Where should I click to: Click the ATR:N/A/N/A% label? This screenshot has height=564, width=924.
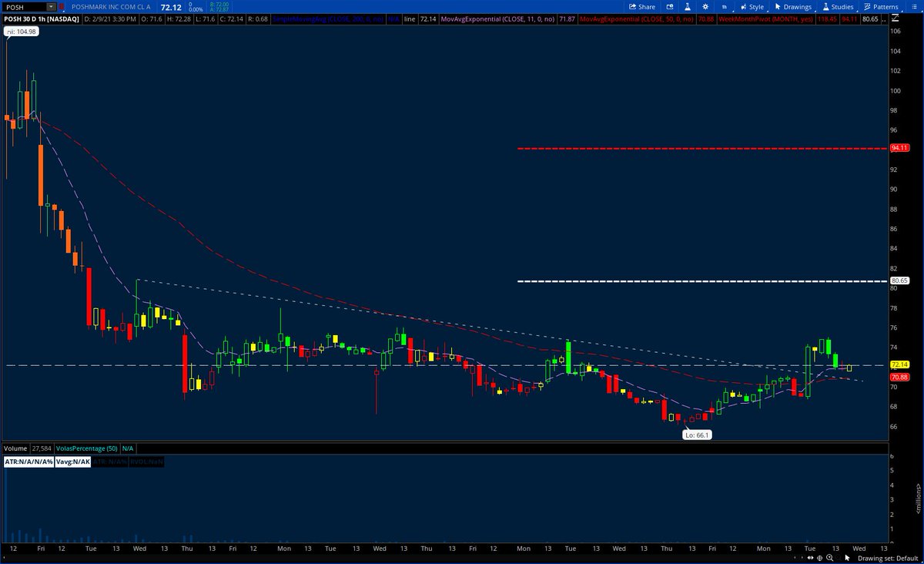(28, 462)
